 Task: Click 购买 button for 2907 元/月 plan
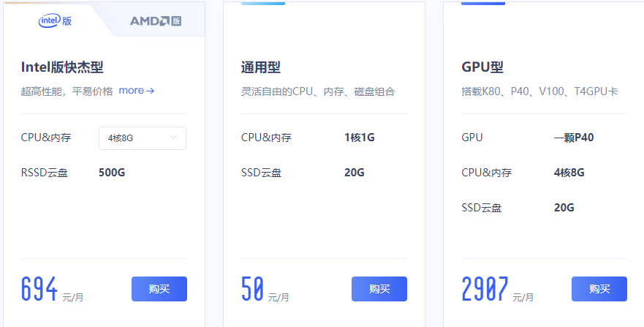[x=599, y=289]
